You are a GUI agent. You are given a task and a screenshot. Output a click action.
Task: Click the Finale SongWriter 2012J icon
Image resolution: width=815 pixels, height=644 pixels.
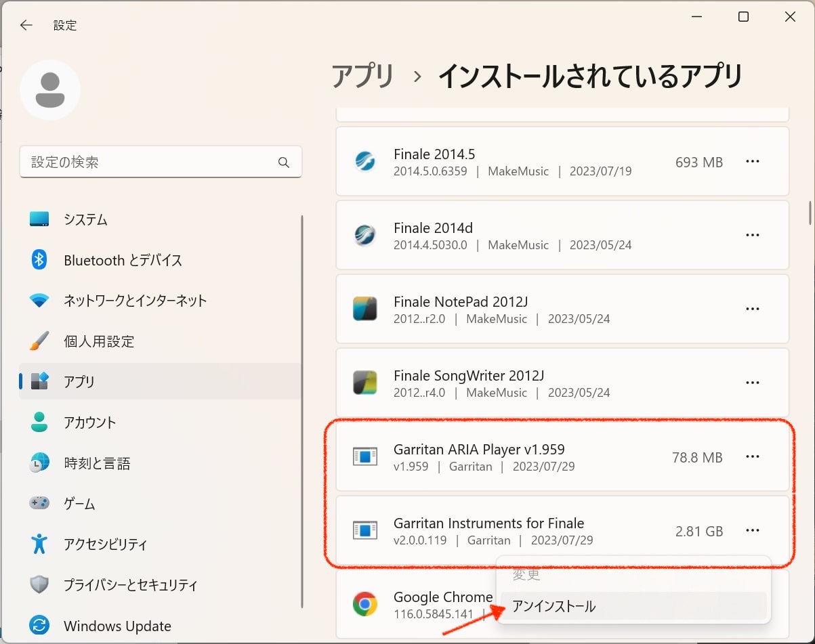(x=365, y=383)
